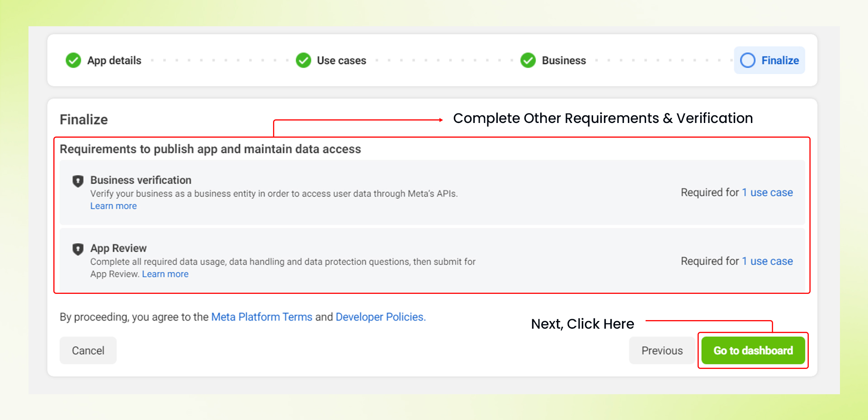Image resolution: width=868 pixels, height=420 pixels.
Task: Click the green checkmark beside Use cases
Action: (x=303, y=60)
